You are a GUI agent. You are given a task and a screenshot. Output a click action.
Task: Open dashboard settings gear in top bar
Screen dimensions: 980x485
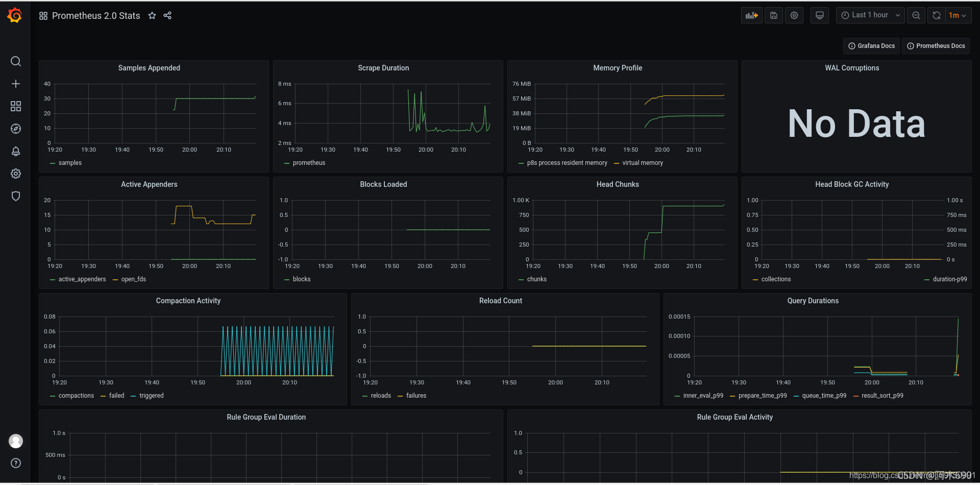794,15
